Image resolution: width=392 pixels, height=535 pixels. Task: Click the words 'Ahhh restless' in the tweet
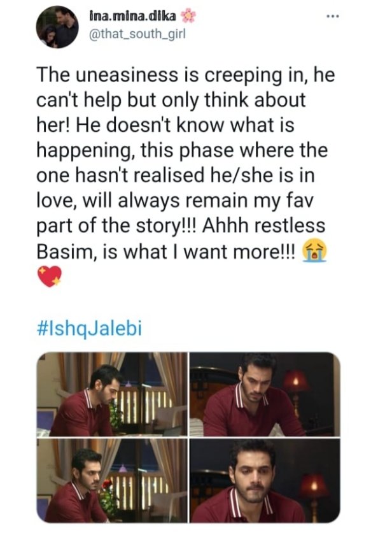(x=263, y=225)
